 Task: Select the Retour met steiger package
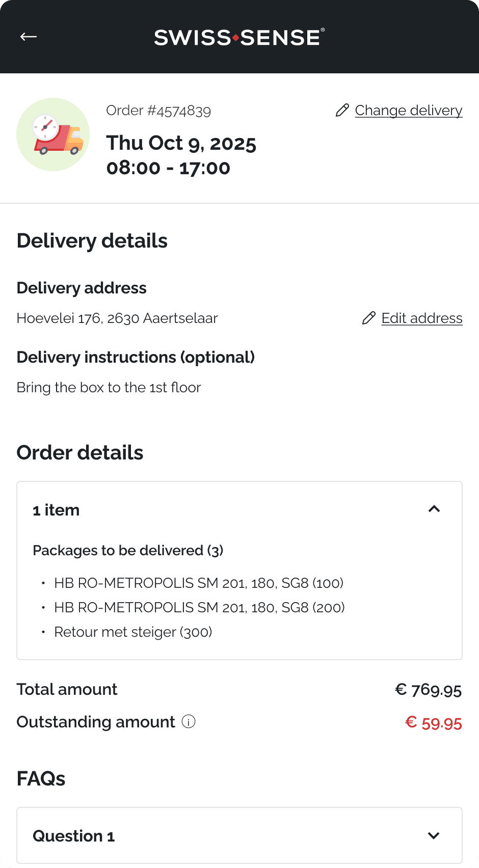(133, 632)
